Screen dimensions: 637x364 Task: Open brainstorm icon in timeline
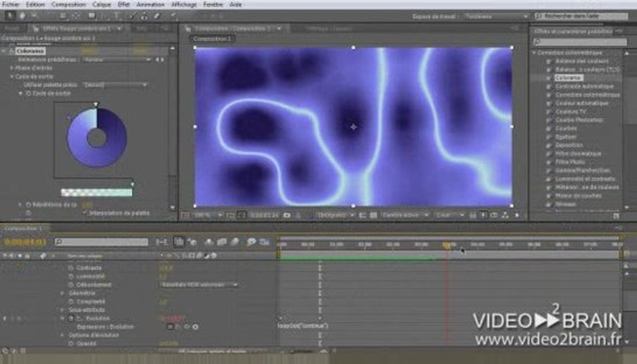click(251, 242)
